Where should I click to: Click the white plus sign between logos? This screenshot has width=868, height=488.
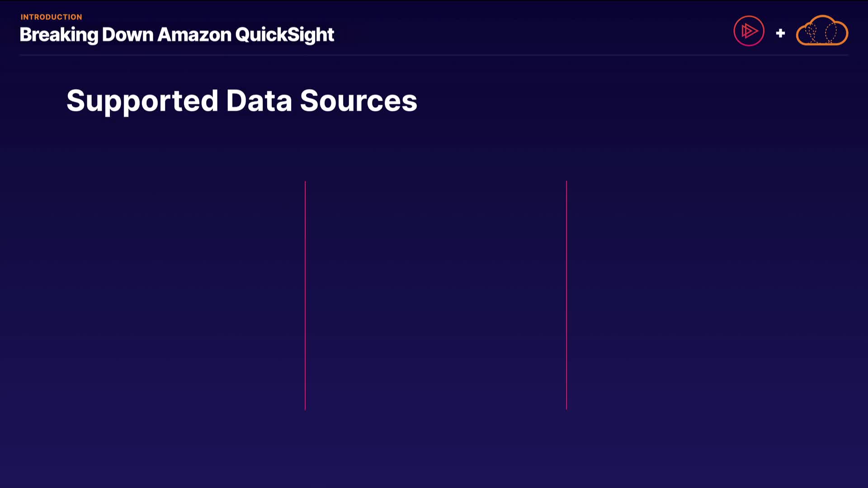(x=780, y=33)
